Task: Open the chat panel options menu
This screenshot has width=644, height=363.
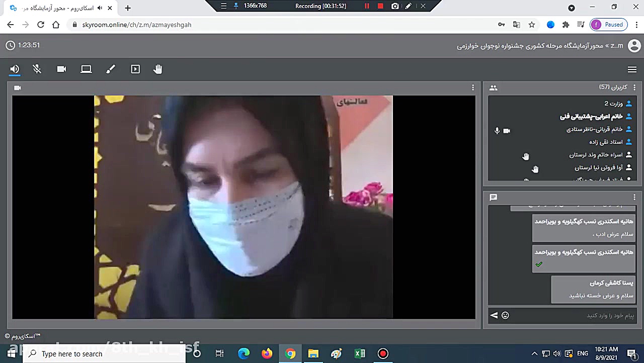Action: (x=634, y=197)
